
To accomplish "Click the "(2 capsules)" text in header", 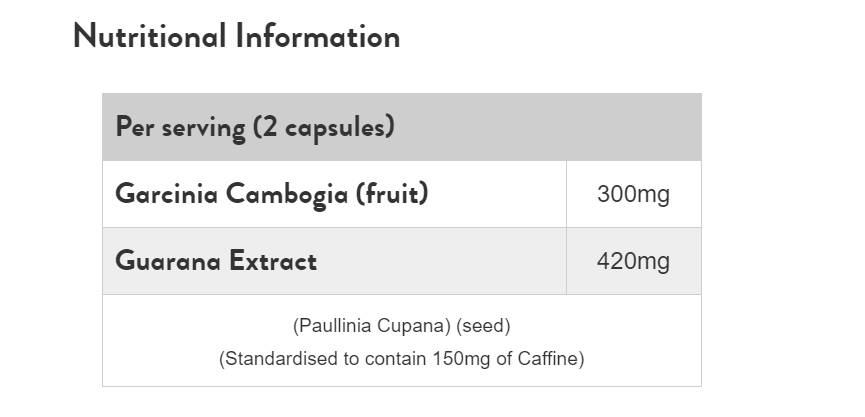I will [323, 127].
